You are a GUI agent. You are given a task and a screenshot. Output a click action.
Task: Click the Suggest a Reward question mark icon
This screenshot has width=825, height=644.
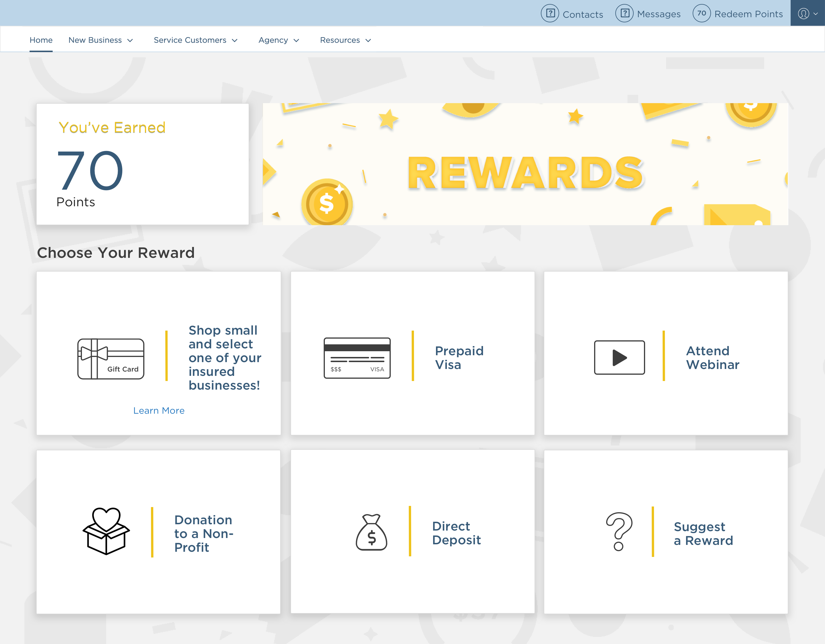(619, 531)
